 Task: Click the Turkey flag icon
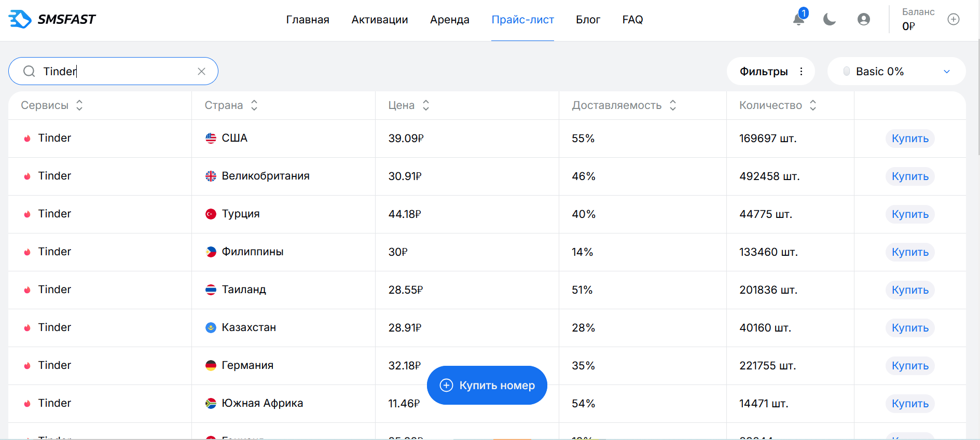(x=211, y=214)
